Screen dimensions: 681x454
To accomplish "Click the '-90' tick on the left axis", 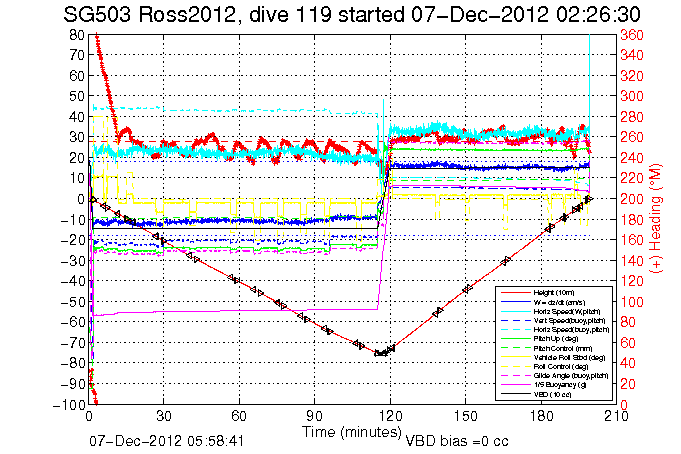I will pyautogui.click(x=72, y=384).
